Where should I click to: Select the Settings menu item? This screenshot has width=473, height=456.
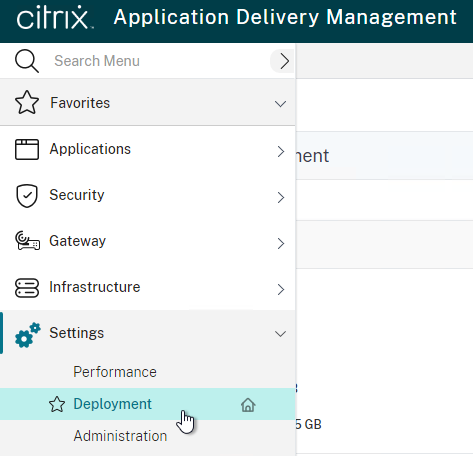click(x=147, y=333)
